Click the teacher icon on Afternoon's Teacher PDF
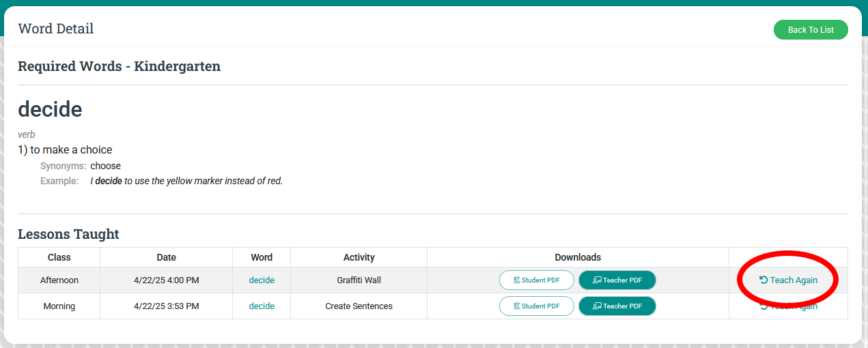This screenshot has width=868, height=348. point(597,280)
